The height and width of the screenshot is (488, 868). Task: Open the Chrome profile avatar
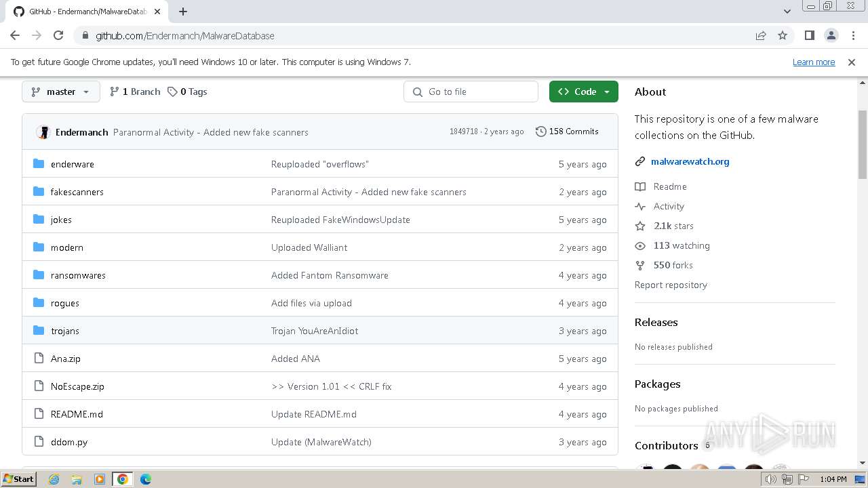[831, 36]
